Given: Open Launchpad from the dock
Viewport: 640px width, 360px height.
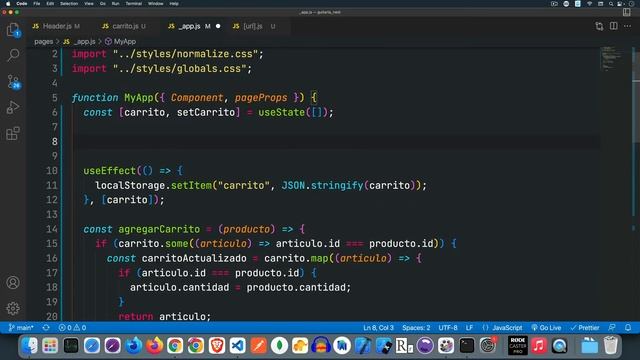Looking at the screenshot, I should click(x=50, y=346).
